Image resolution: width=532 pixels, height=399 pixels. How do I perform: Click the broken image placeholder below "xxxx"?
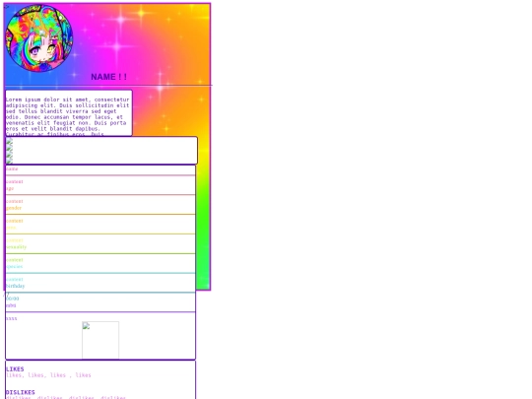point(100,340)
